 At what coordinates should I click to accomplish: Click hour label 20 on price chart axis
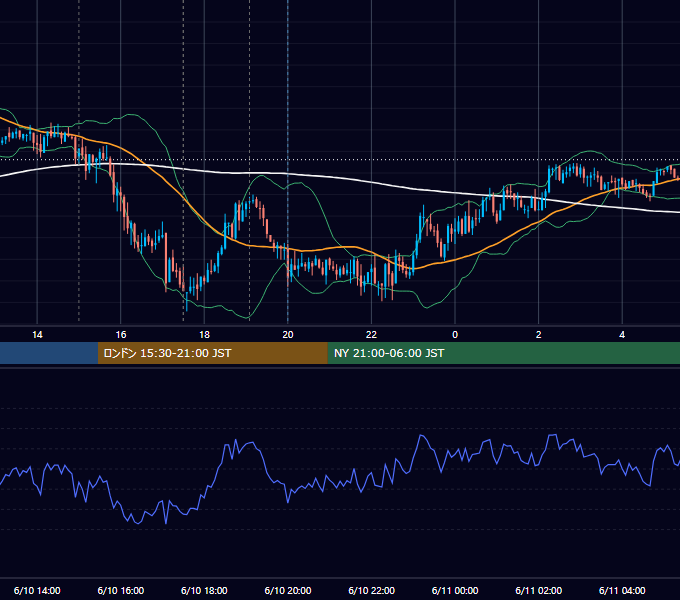[288, 335]
